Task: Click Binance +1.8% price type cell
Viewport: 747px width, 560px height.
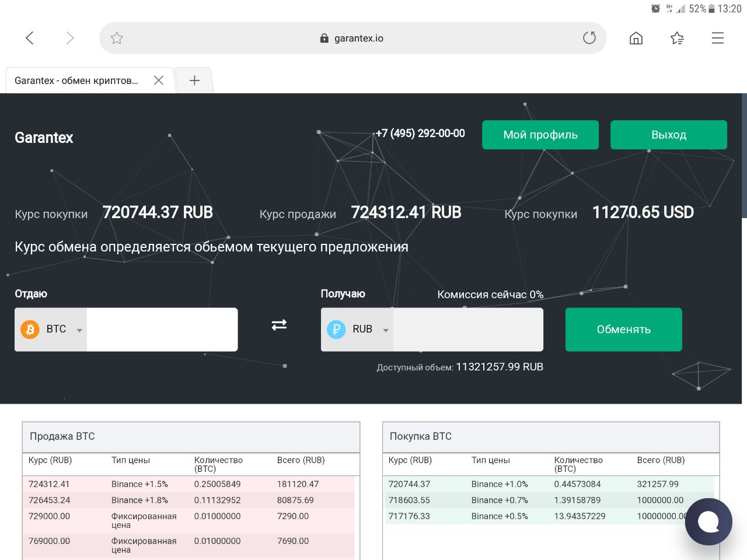Action: 139,501
